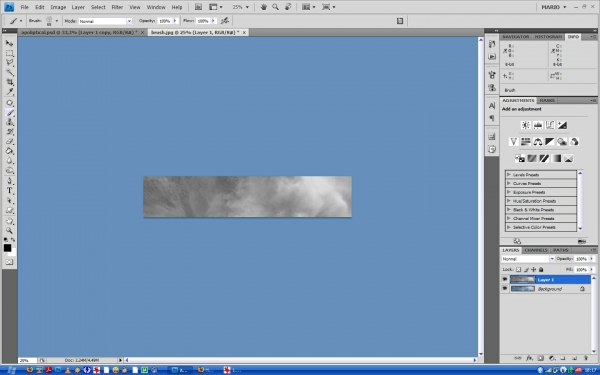Screen dimensions: 600x375
Task: Select the Path Selection tool
Action: coord(9,201)
